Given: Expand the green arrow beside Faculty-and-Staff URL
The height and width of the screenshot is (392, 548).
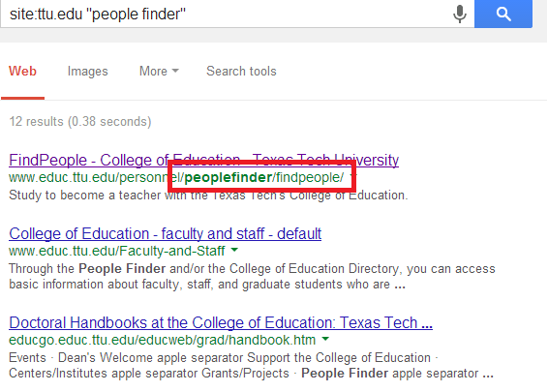Looking at the screenshot, I should pyautogui.click(x=234, y=250).
